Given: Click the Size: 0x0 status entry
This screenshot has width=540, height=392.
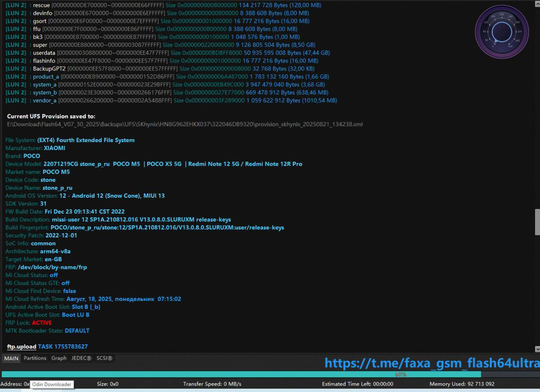Looking at the screenshot, I should coord(108,384).
